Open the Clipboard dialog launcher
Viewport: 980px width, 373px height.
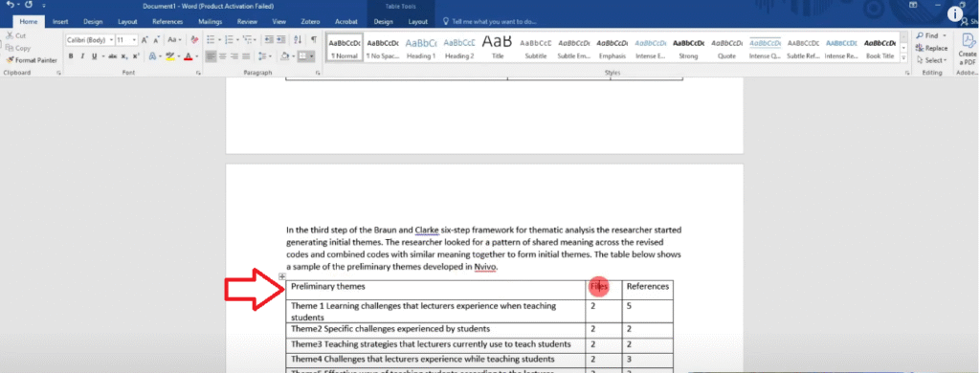tap(58, 73)
